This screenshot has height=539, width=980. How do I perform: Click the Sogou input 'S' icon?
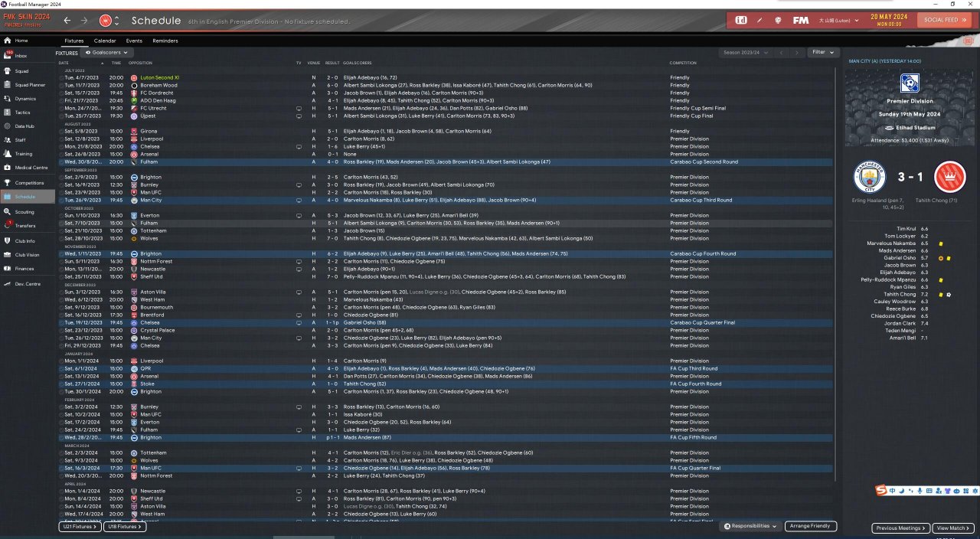[x=882, y=490]
